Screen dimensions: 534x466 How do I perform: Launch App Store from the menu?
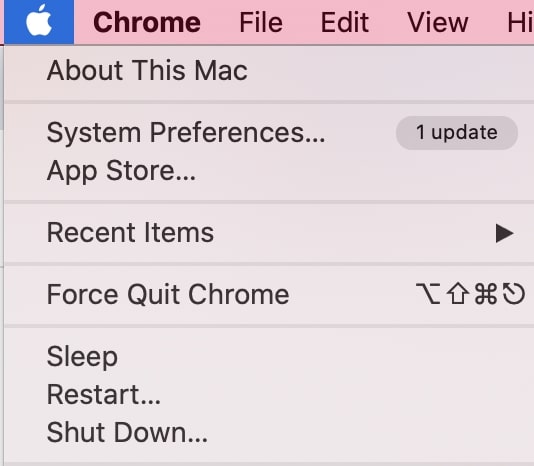[121, 171]
